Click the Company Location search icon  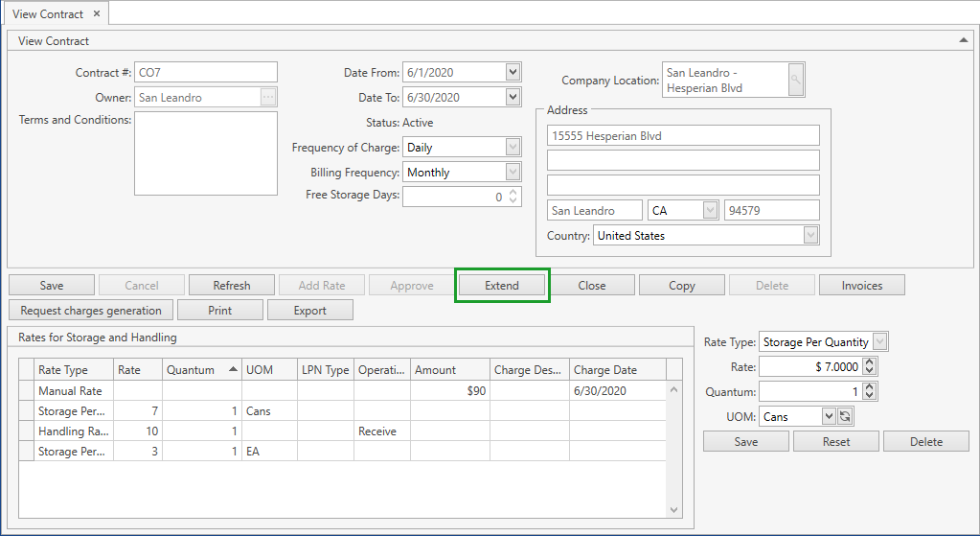pyautogui.click(x=796, y=81)
